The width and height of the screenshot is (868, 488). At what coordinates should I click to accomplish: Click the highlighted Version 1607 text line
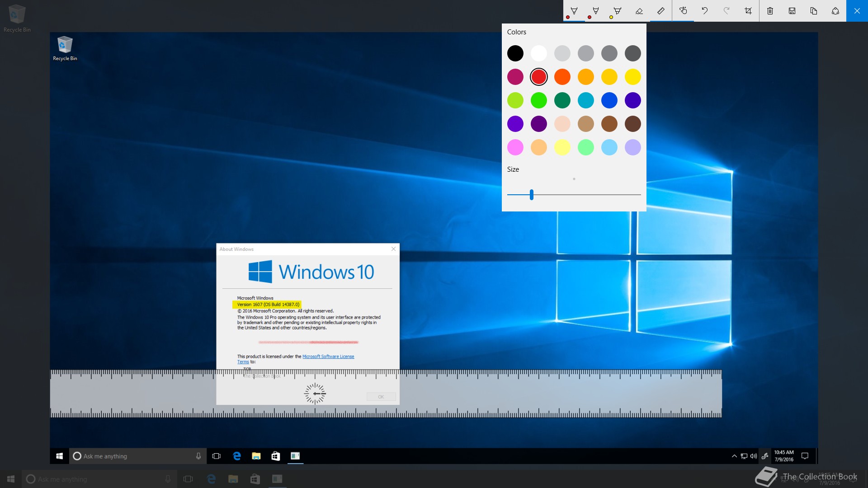click(x=268, y=305)
